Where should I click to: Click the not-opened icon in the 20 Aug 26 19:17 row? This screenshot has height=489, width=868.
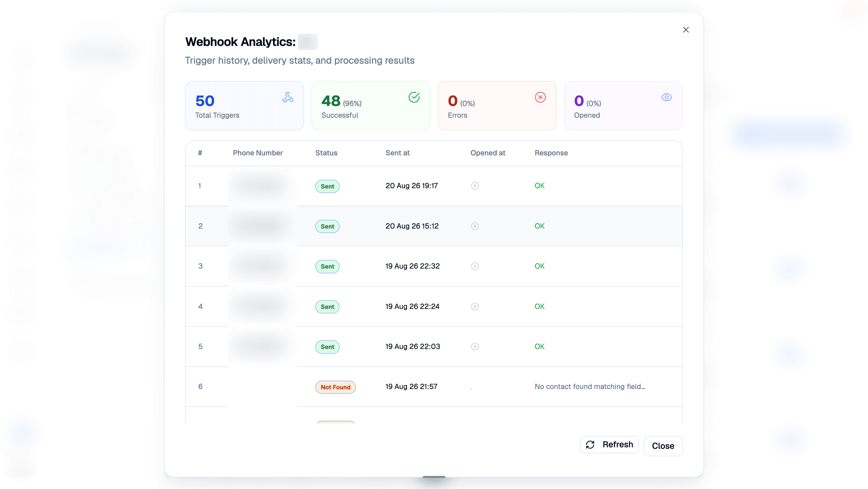click(x=475, y=186)
